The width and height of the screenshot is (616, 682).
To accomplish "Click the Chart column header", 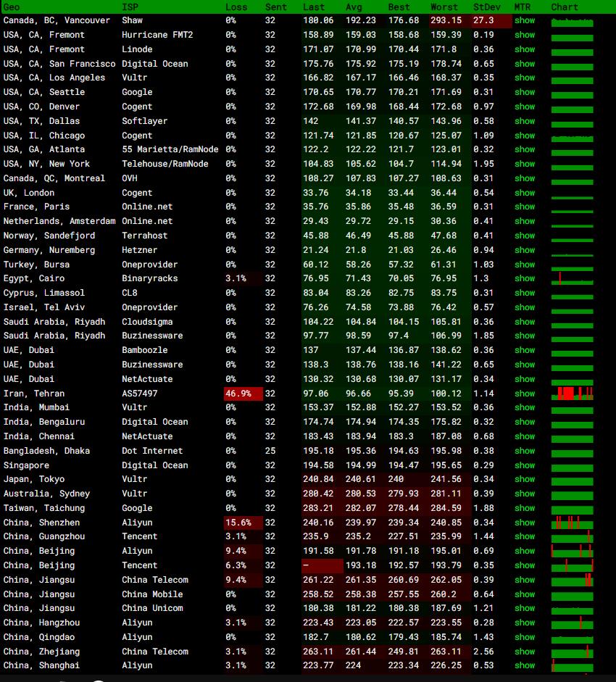I will pos(565,7).
